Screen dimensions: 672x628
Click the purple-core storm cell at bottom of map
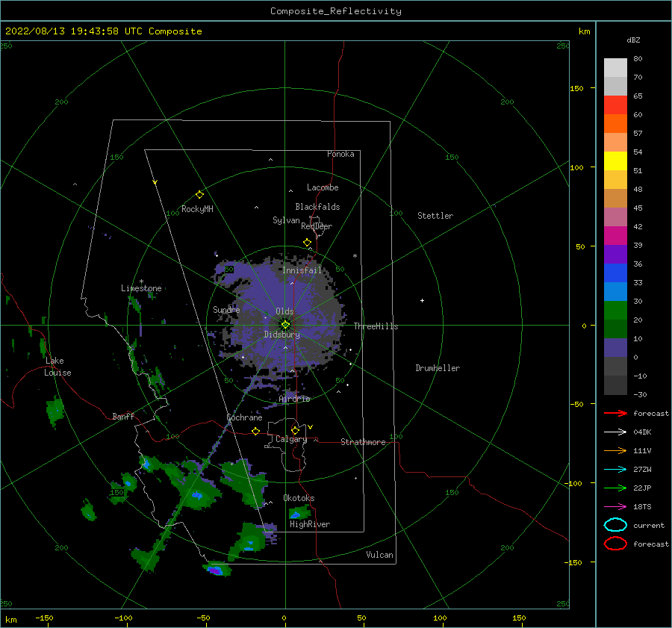[x=217, y=569]
